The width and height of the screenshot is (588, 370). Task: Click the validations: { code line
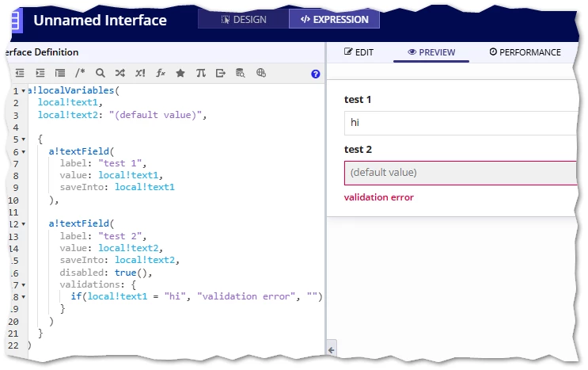pyautogui.click(x=98, y=284)
